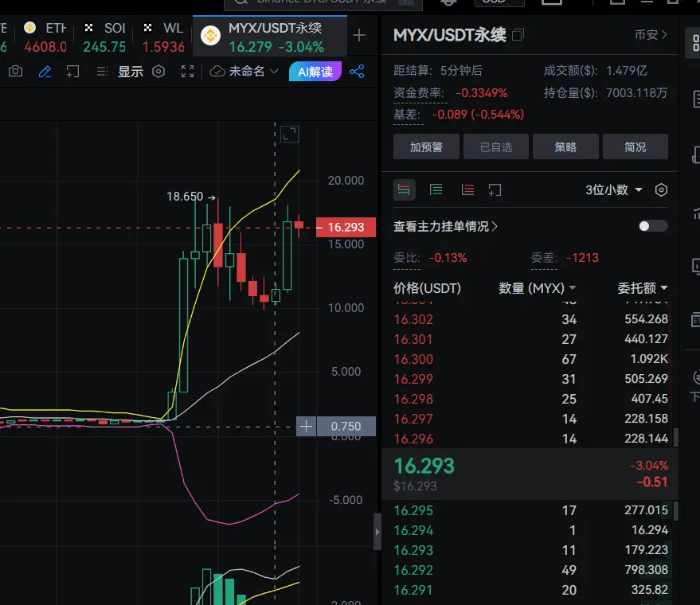Click the 已自选 button

tap(496, 146)
